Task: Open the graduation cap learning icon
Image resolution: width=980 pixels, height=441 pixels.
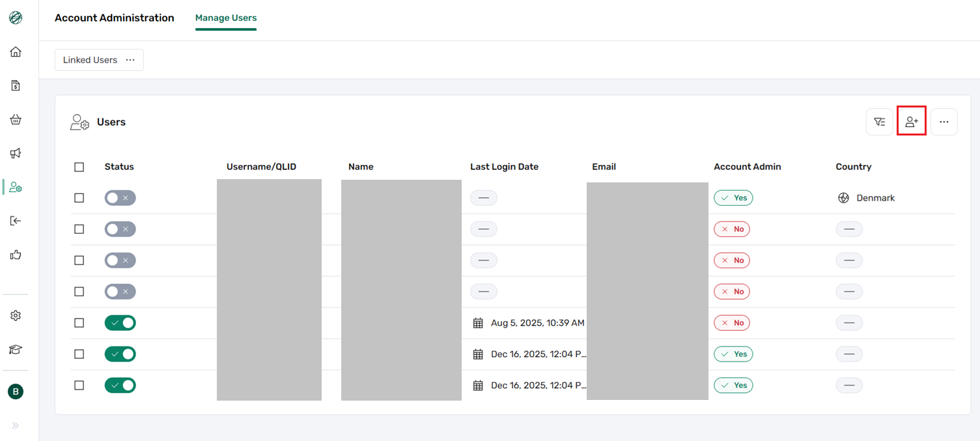Action: pos(16,350)
